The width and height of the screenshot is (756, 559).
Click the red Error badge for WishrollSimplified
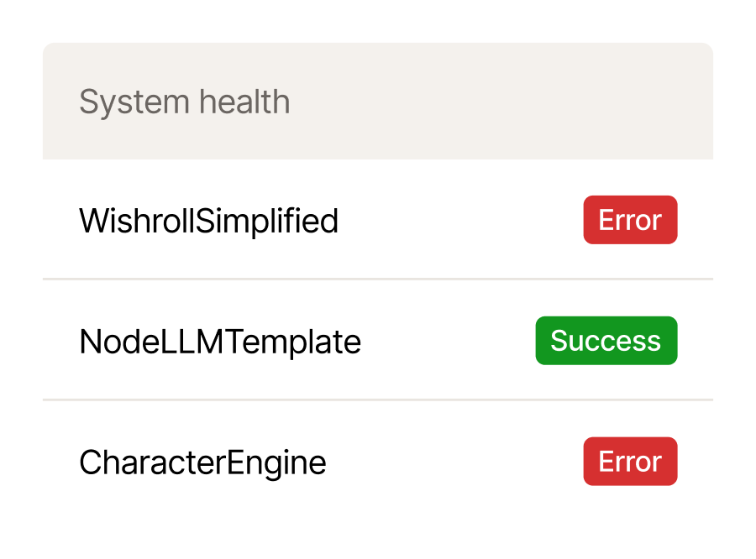pyautogui.click(x=630, y=220)
